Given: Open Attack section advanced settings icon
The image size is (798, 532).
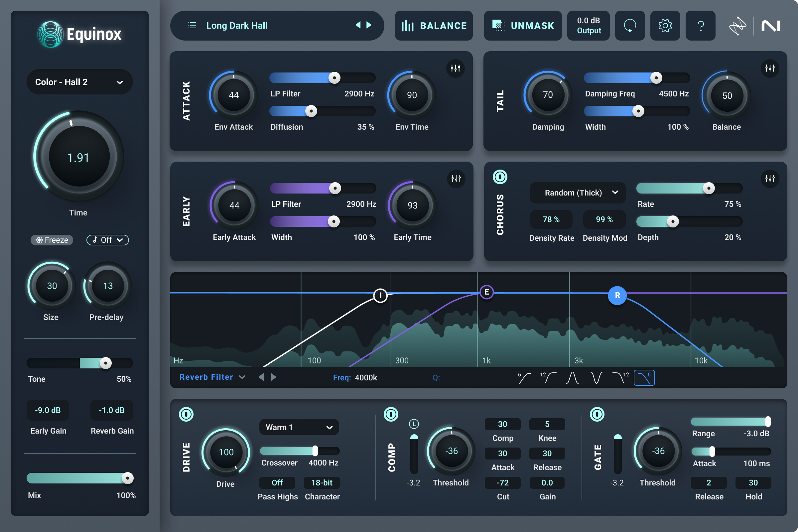Looking at the screenshot, I should (455, 68).
